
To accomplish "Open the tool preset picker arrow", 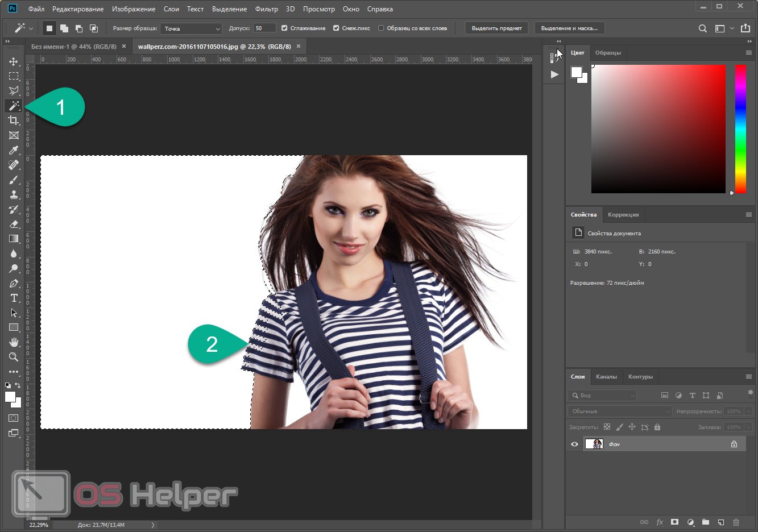I will coord(31,28).
